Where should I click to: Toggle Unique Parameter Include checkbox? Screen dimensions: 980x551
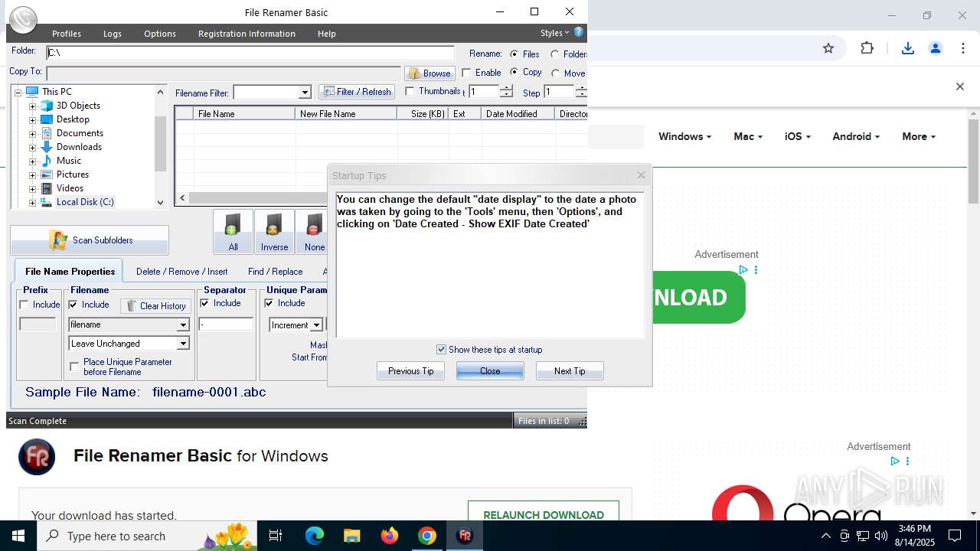[269, 303]
